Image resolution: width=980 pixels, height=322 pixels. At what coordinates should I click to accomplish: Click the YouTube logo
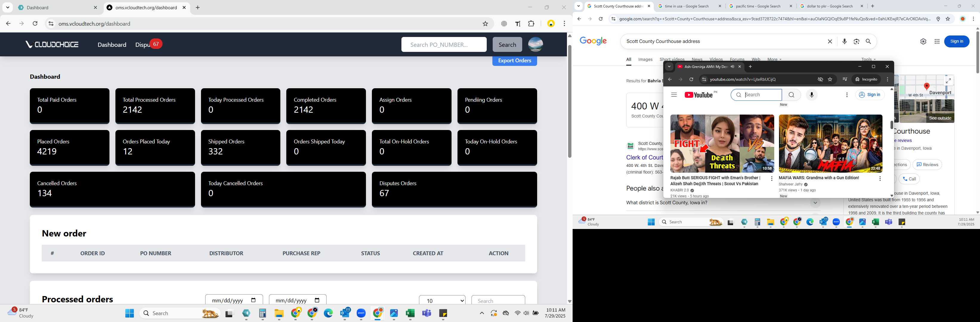tap(699, 95)
